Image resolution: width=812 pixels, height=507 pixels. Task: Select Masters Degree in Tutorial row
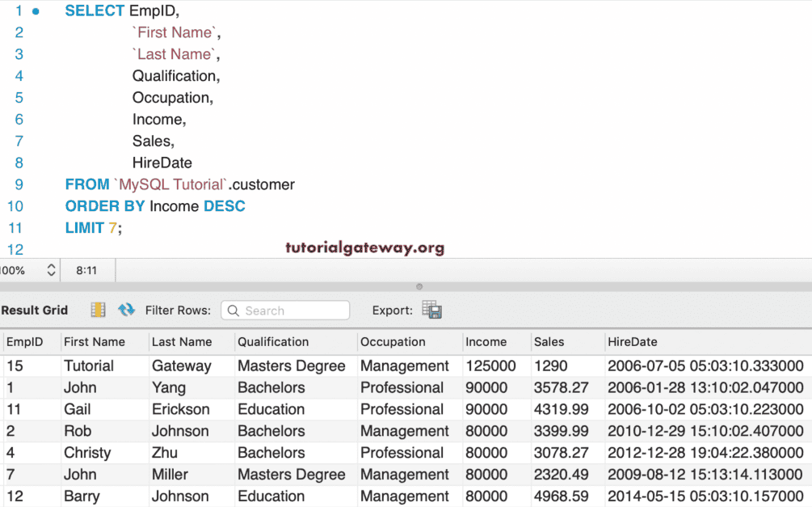(291, 366)
